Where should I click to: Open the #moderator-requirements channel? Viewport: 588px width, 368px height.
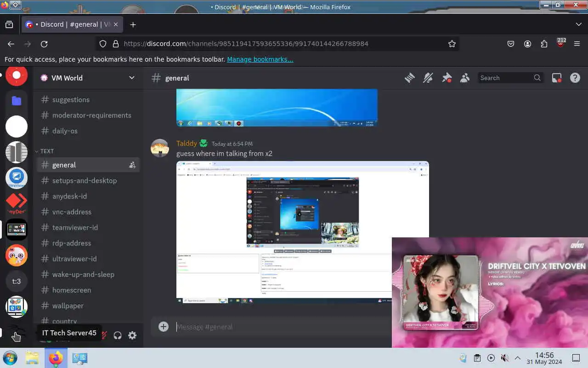[x=88, y=115]
